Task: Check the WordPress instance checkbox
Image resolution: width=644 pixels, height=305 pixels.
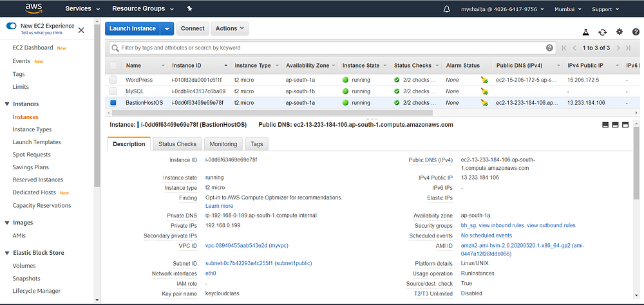Action: [113, 80]
